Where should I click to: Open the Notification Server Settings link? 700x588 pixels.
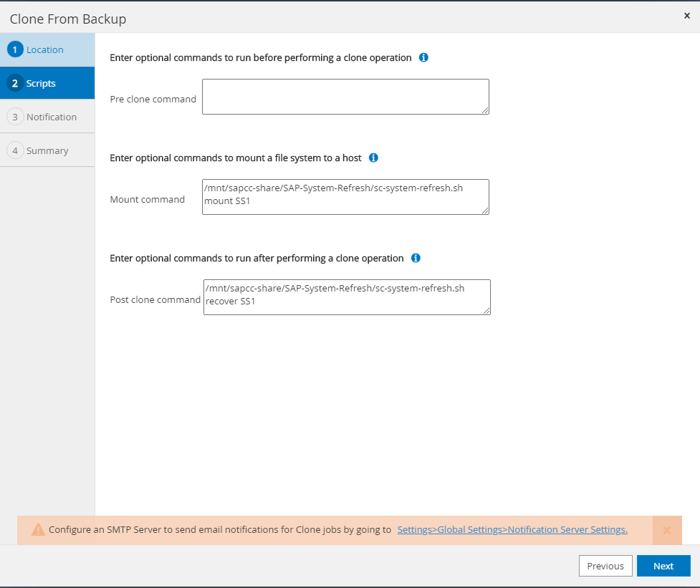pos(512,530)
